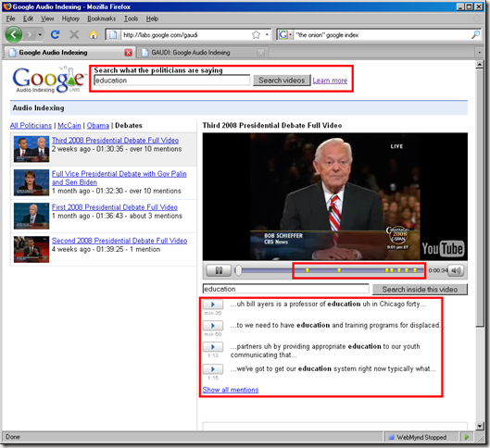Open Second 2008 Presidential Debate Full Video link
Screen dimensions: 490x448
pos(119,241)
